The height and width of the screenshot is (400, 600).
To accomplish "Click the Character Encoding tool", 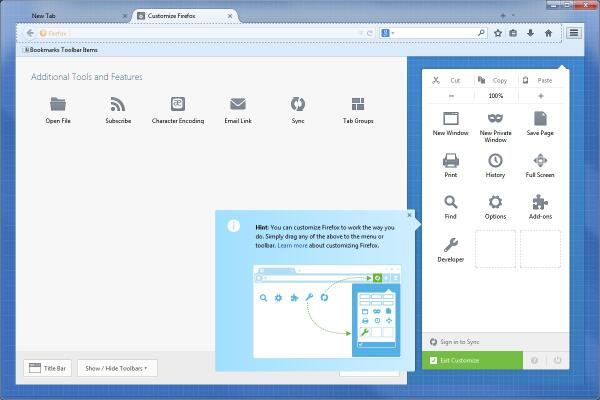I will pos(178,104).
